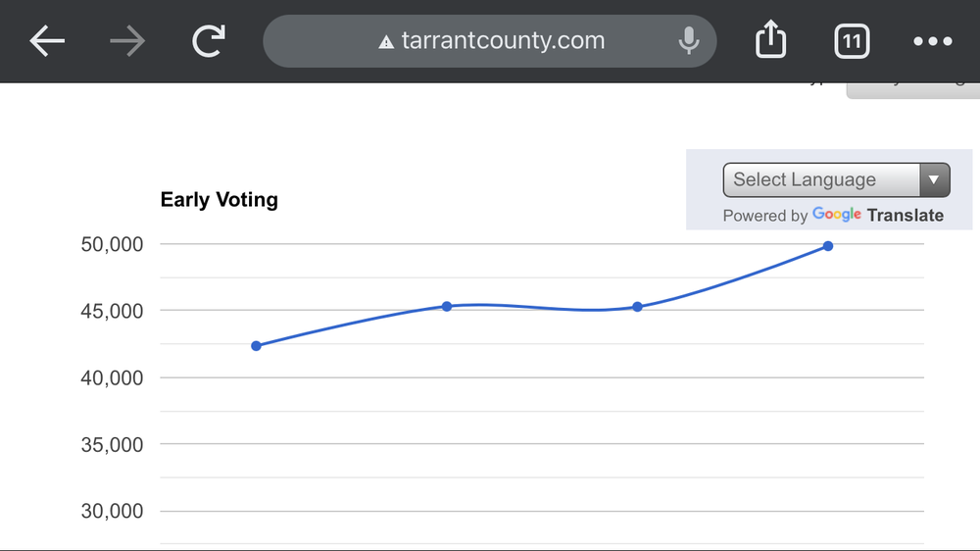This screenshot has height=551, width=980.
Task: Click the forward navigation arrow
Action: click(127, 41)
